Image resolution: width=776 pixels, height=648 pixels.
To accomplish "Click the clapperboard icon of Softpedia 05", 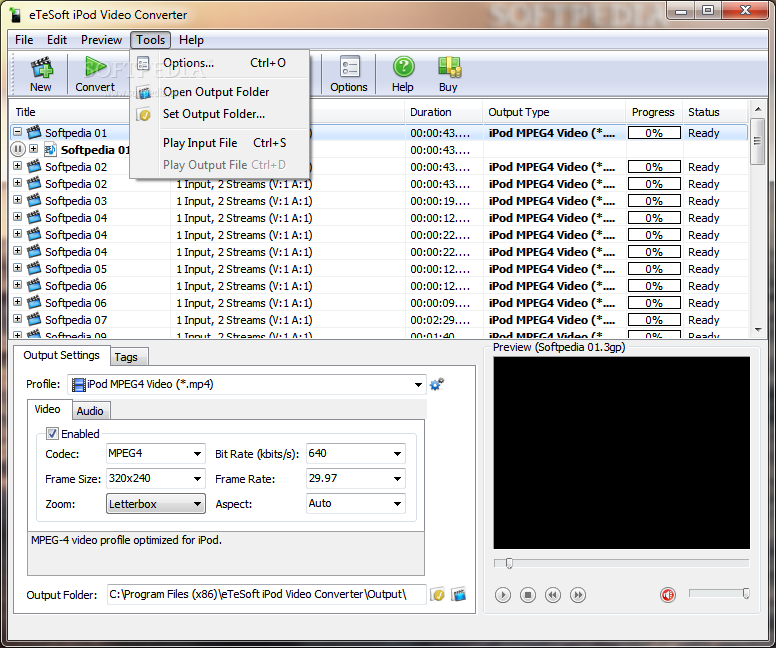I will [34, 268].
